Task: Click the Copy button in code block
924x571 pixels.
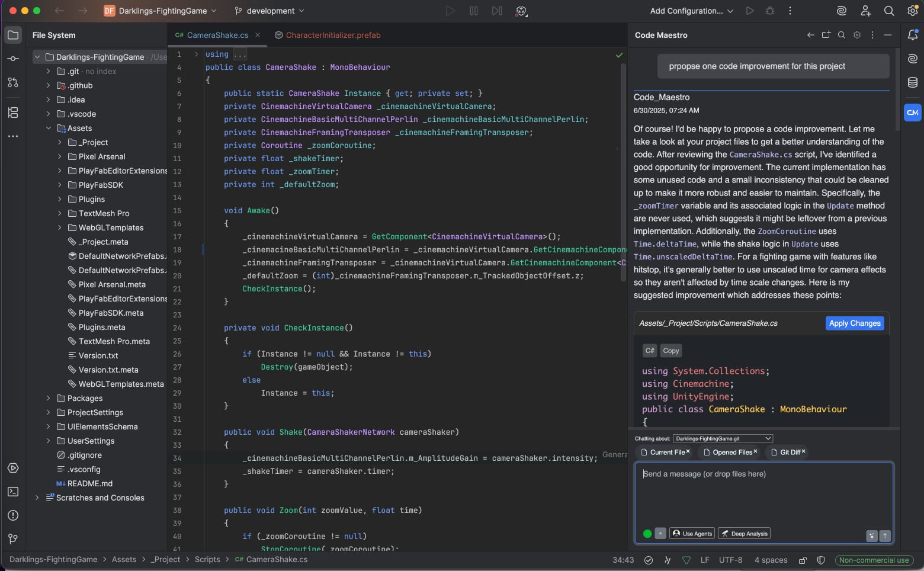Action: [670, 351]
